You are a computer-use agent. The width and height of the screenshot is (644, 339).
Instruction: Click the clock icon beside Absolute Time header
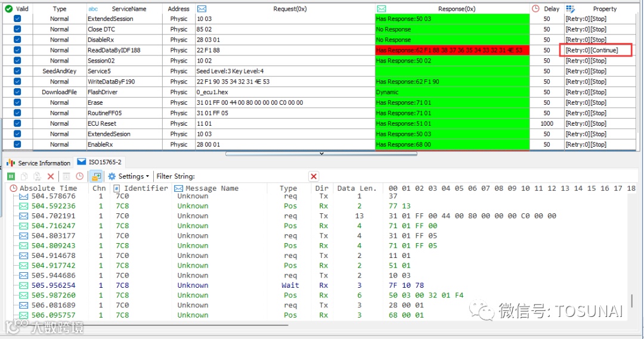[14, 188]
